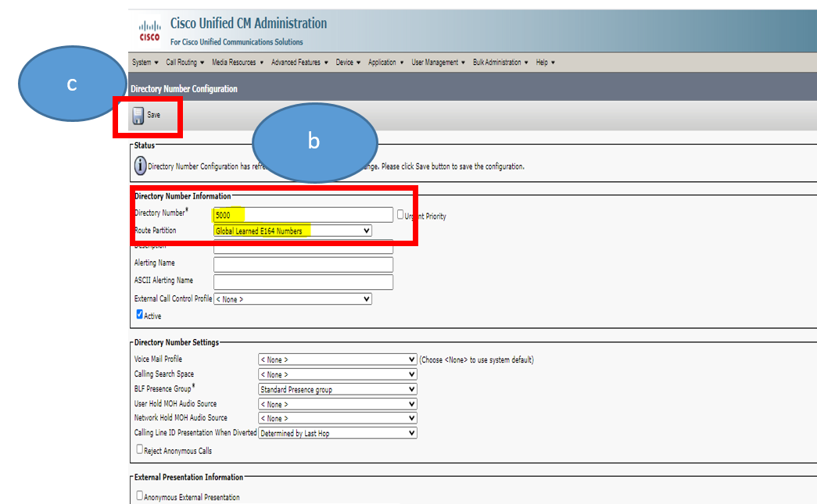The width and height of the screenshot is (817, 504).
Task: Open the Advanced Features menu
Action: [299, 62]
